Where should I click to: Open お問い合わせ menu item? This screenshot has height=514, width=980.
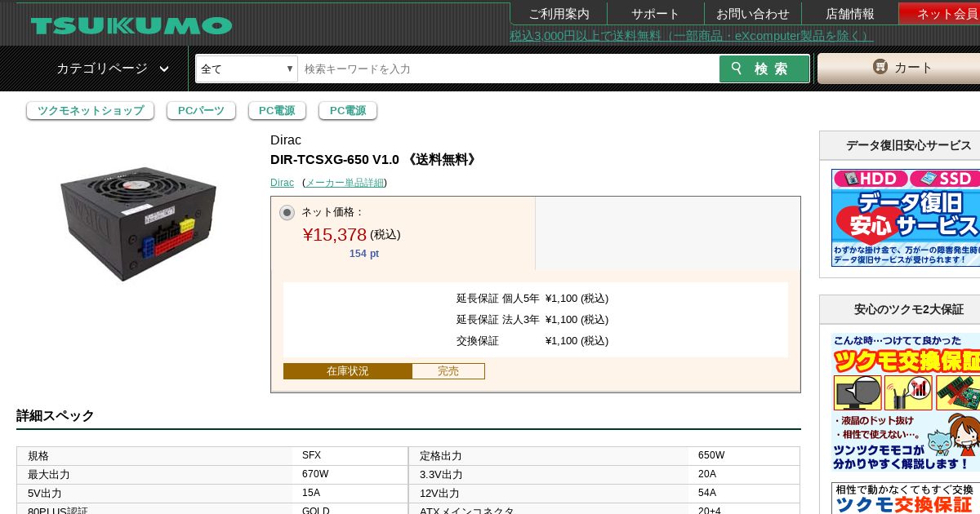(753, 14)
